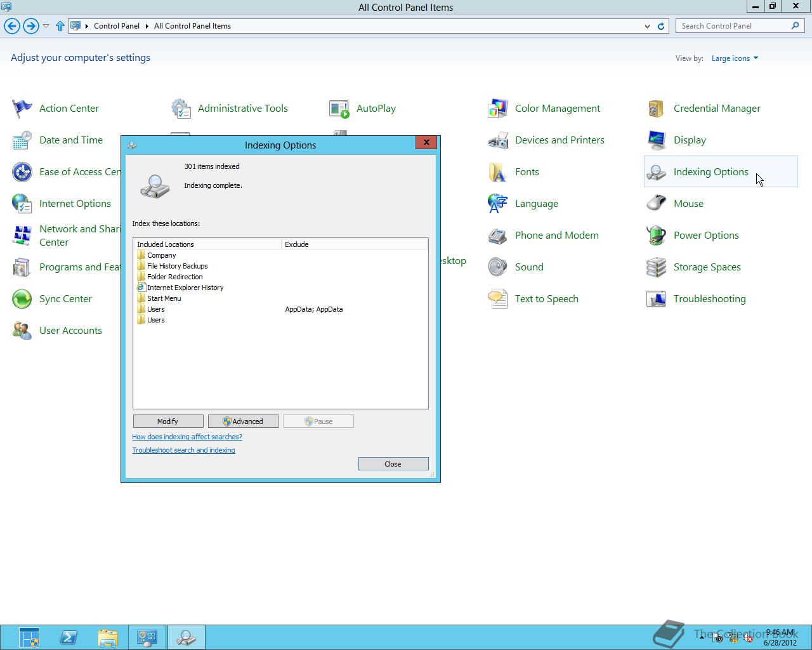
Task: Click the Modify button
Action: pos(168,421)
